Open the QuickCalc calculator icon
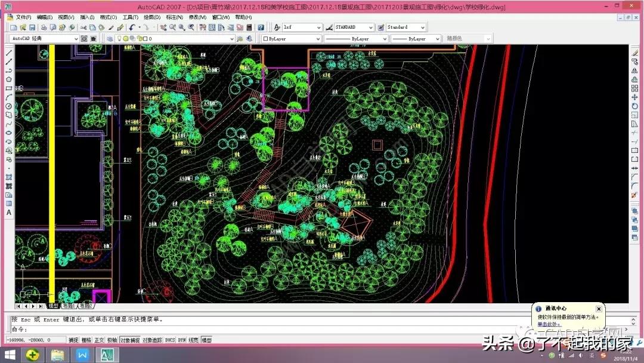Screen dimensions: 644x363 (249, 27)
